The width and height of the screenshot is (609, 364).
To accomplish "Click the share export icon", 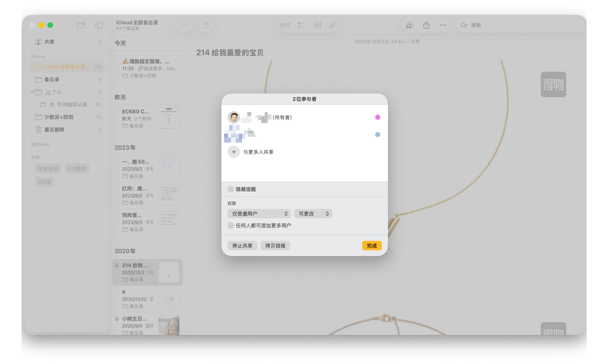I will pos(426,25).
